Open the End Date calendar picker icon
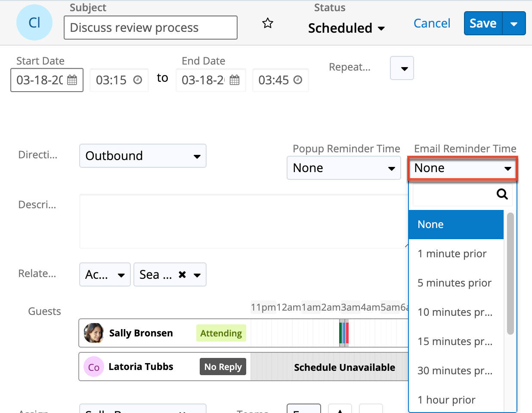 coord(235,80)
